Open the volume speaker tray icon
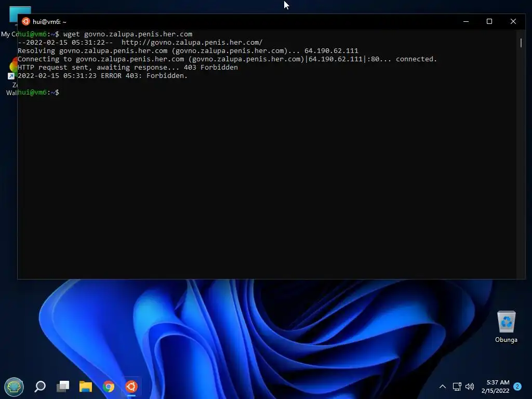This screenshot has width=532, height=399. pos(470,387)
